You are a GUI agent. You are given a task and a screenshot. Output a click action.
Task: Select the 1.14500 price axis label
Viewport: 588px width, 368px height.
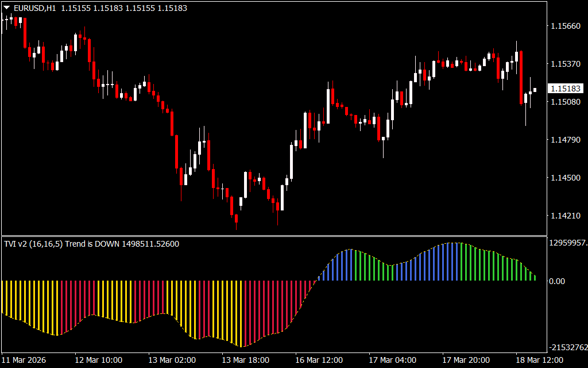[565, 178]
